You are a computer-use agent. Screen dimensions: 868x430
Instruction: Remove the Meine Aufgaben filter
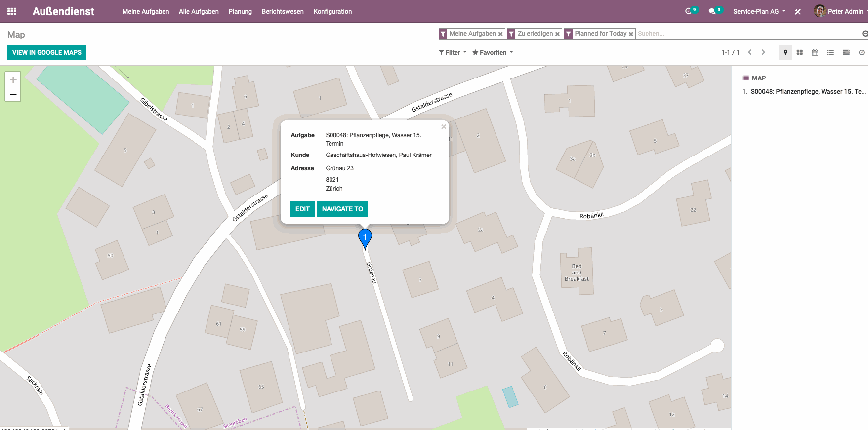500,34
